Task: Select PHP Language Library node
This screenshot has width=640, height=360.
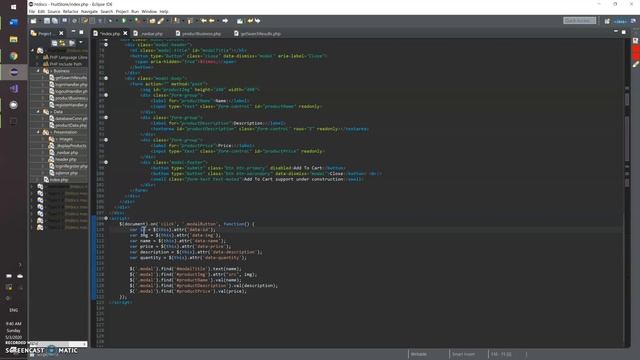Action: pyautogui.click(x=65, y=58)
